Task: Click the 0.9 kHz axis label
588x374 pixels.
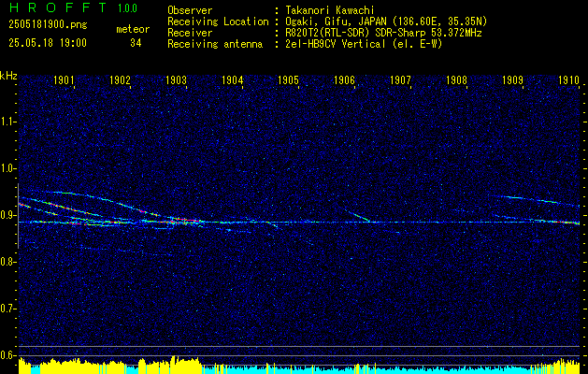Action: click(x=7, y=215)
